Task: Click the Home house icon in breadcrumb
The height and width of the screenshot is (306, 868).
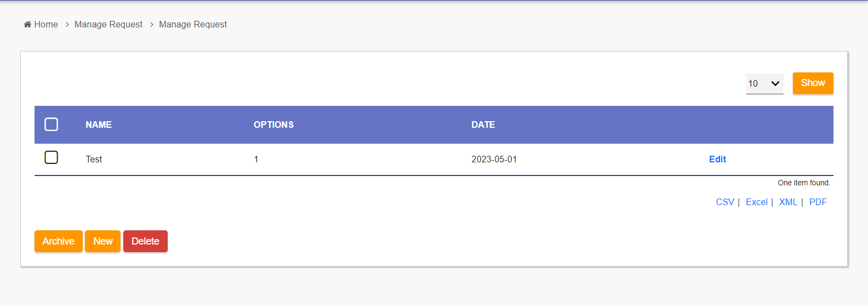Action: click(27, 24)
